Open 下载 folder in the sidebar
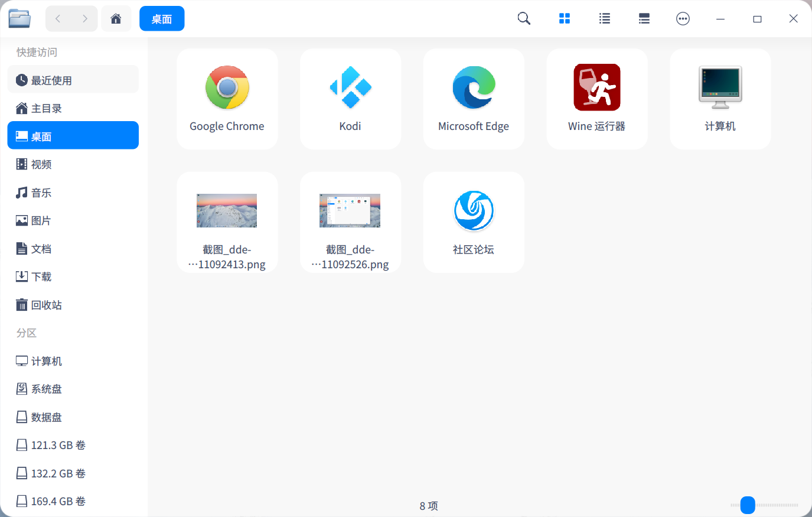812x517 pixels. (73, 277)
